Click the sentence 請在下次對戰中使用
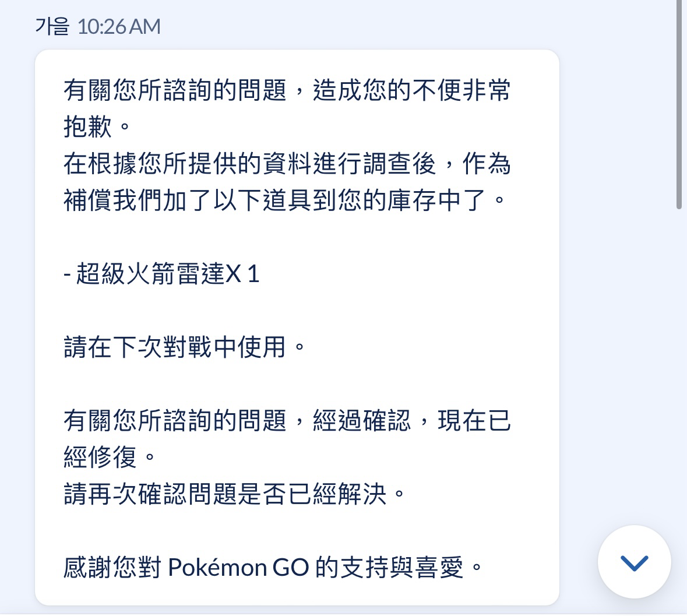687x616 pixels. (185, 347)
